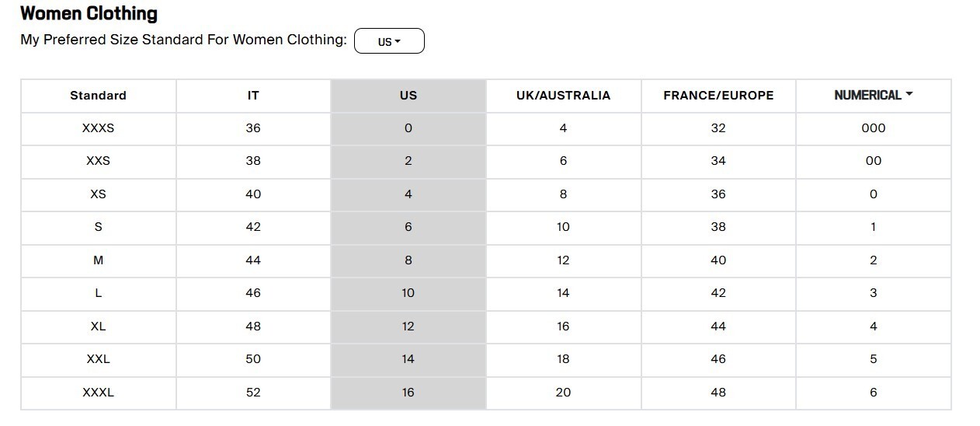Click US size 16 cell
The height and width of the screenshot is (426, 980).
point(408,393)
